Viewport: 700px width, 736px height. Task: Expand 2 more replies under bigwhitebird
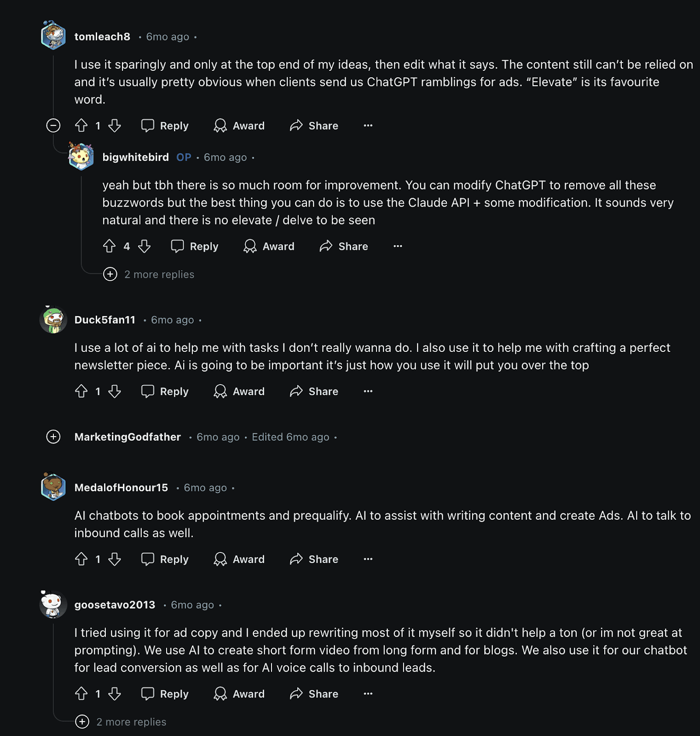coord(149,275)
